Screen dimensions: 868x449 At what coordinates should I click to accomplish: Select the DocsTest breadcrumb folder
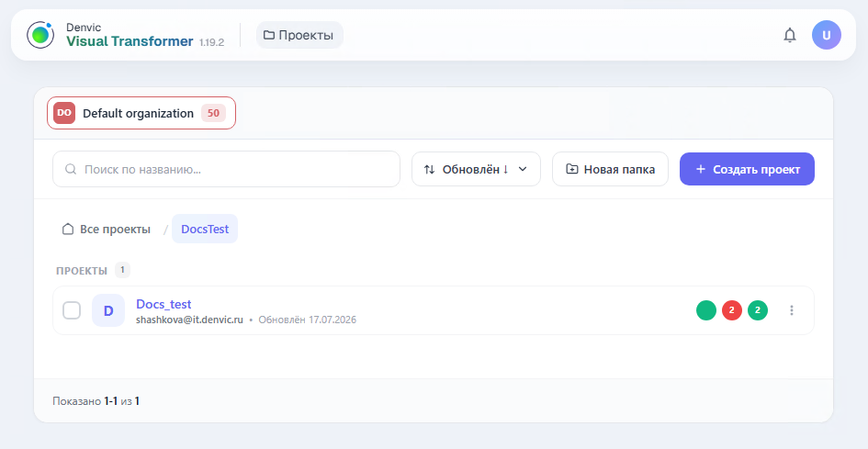(x=205, y=230)
